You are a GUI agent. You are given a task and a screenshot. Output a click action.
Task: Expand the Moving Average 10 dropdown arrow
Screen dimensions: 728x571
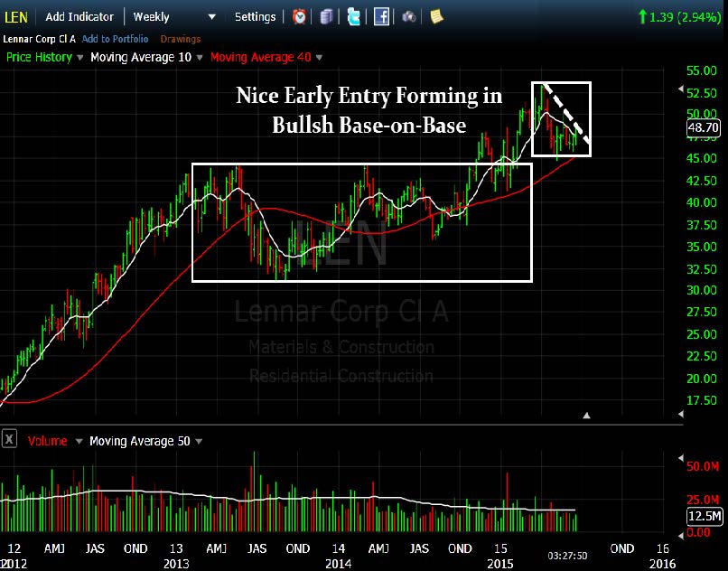click(x=200, y=58)
